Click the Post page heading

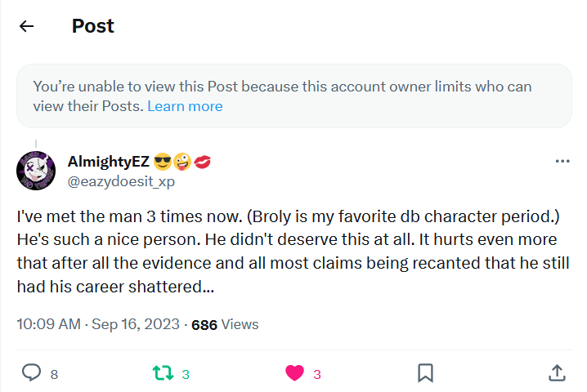point(92,26)
